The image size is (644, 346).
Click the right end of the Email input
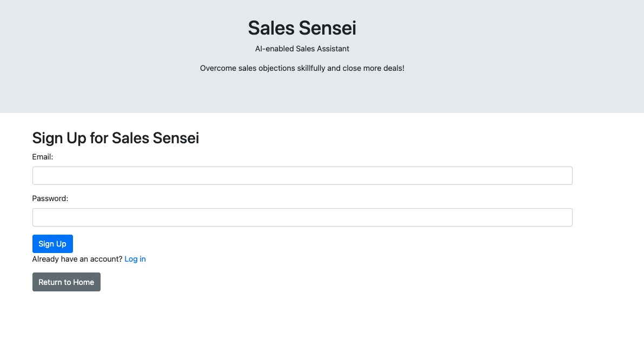point(562,176)
